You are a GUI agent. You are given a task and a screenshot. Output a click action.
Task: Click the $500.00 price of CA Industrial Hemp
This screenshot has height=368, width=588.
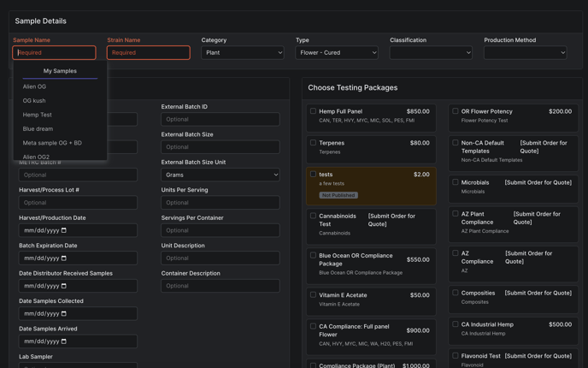click(x=561, y=324)
